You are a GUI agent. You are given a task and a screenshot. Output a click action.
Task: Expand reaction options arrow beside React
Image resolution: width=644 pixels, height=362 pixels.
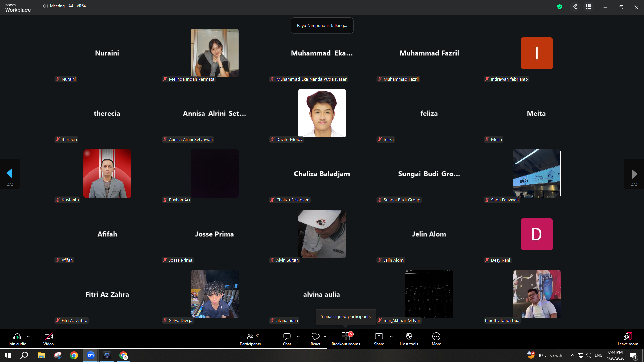click(325, 336)
